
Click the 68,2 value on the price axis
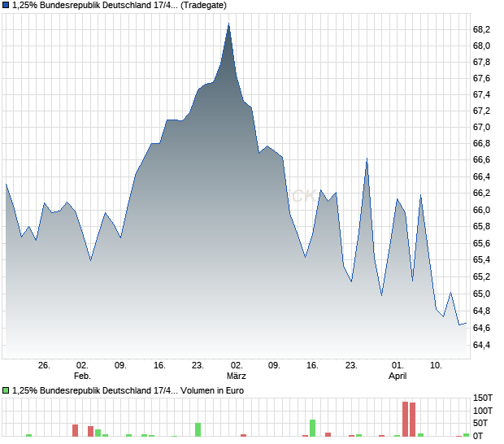(x=481, y=29)
